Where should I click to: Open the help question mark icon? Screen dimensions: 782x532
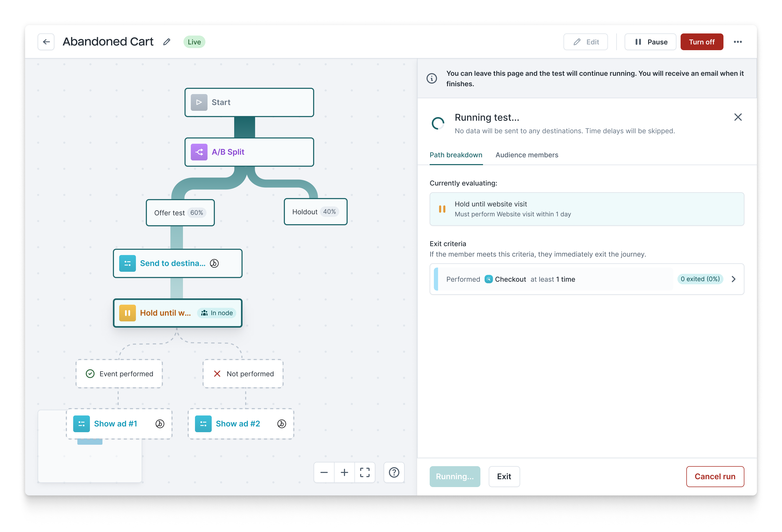tap(394, 472)
